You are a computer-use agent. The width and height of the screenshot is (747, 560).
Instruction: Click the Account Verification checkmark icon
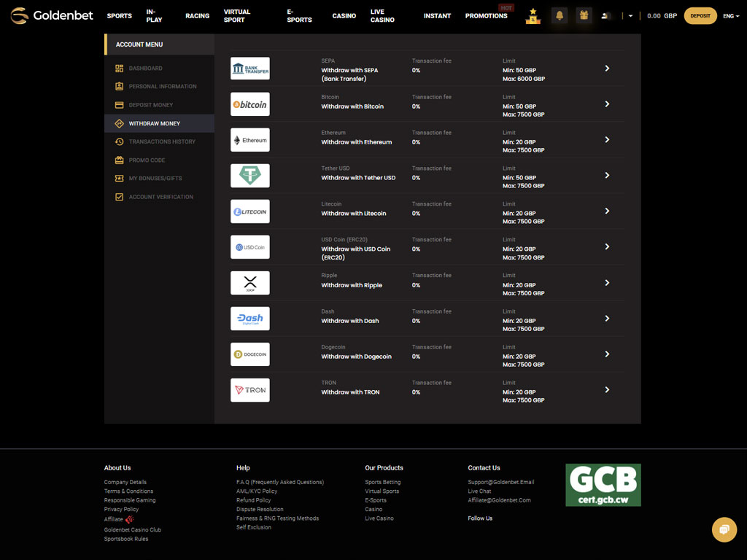tap(119, 197)
